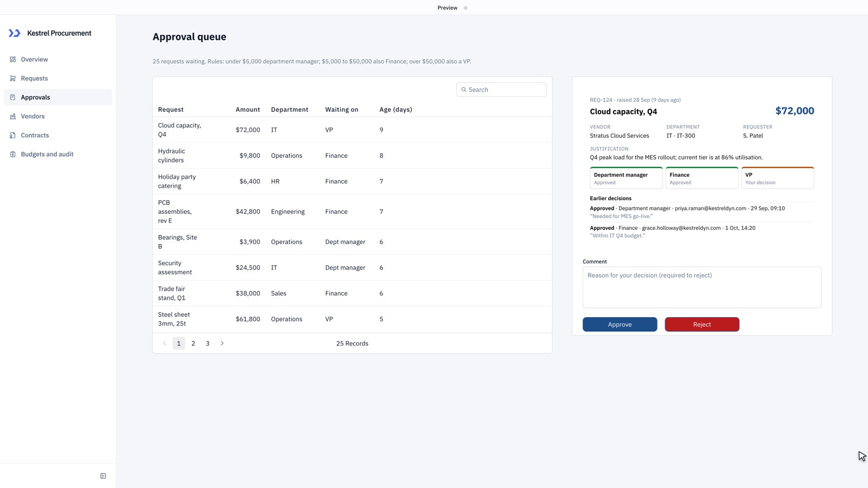Sort by the Age (days) column header

395,110
